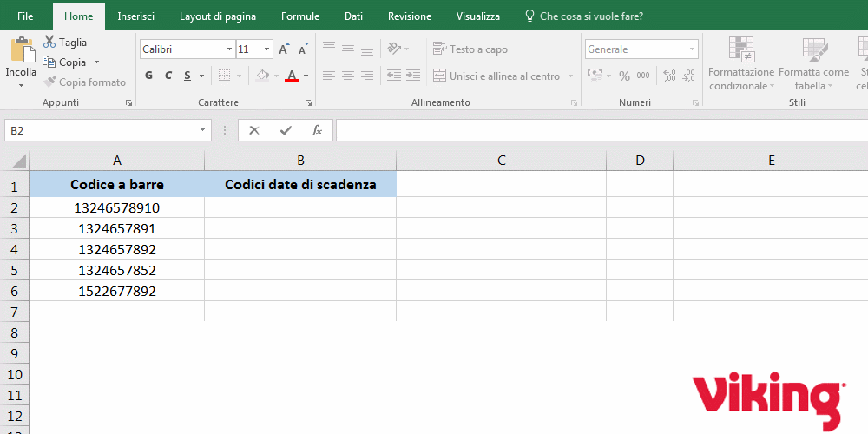Image resolution: width=868 pixels, height=434 pixels.
Task: Click the insert function fx icon
Action: pyautogui.click(x=317, y=130)
